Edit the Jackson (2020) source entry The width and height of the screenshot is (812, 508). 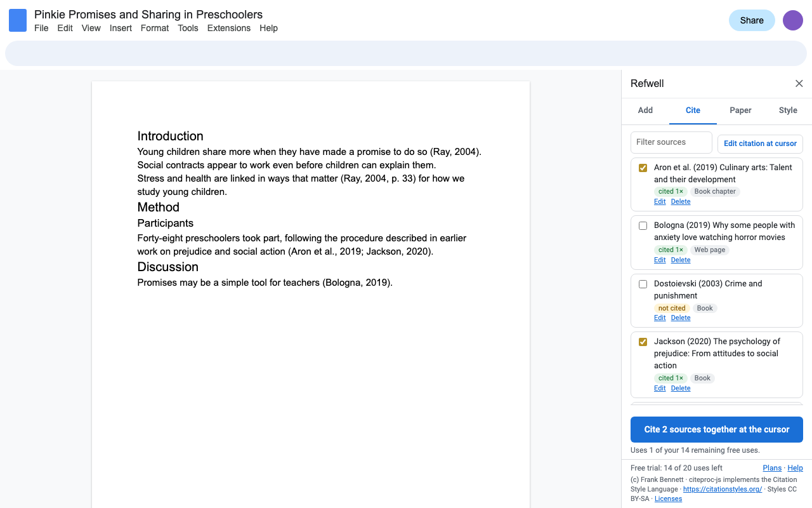click(660, 388)
